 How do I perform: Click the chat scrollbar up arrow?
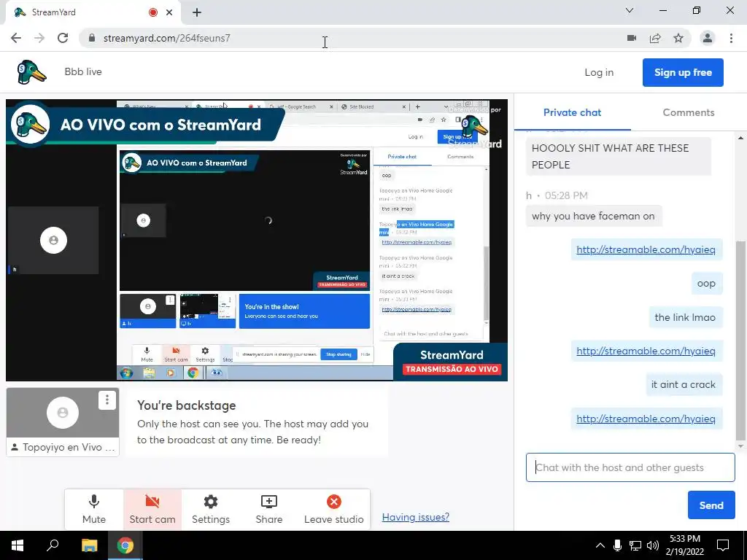pos(741,138)
